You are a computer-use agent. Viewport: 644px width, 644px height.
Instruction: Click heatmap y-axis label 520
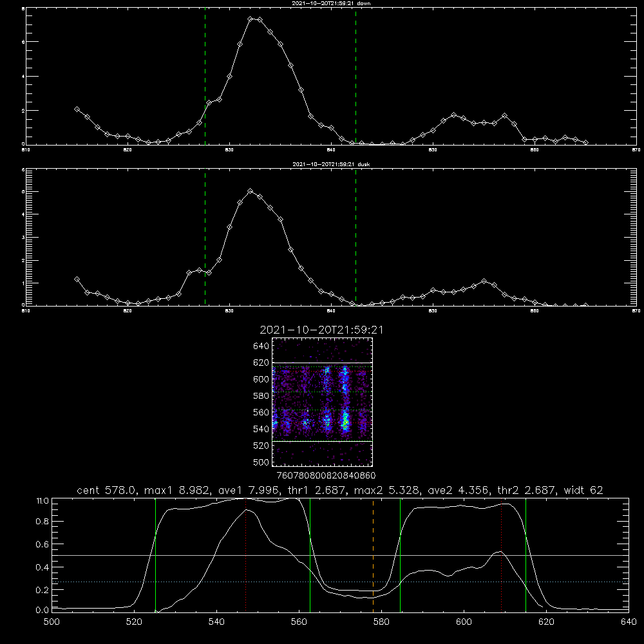[x=261, y=446]
